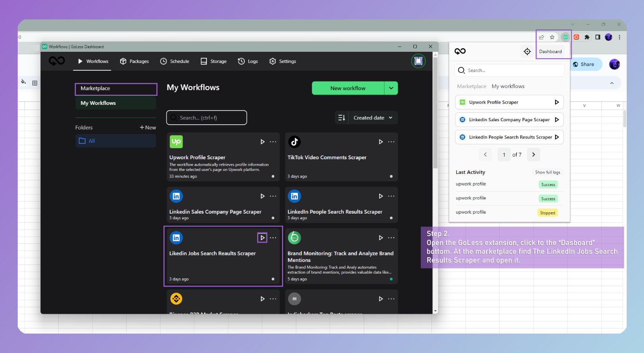This screenshot has width=644, height=353.
Task: Click Show full logs link
Action: click(x=548, y=172)
